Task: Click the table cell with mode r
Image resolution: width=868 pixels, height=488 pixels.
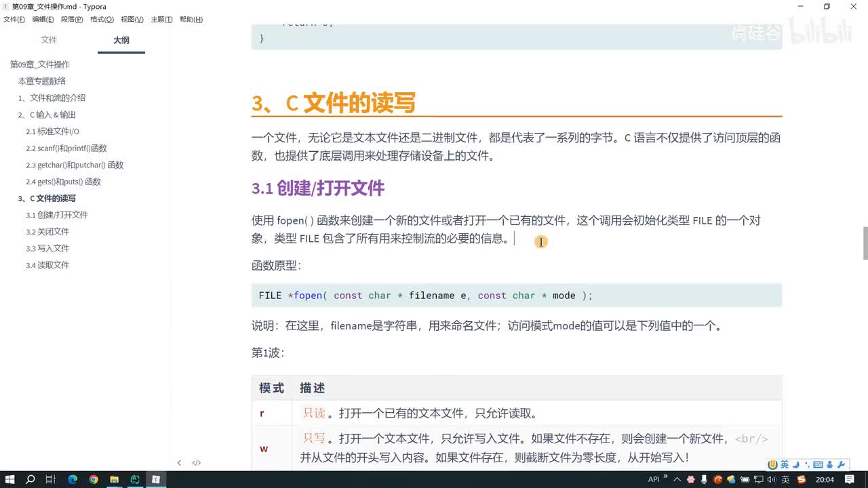Action: 272,413
